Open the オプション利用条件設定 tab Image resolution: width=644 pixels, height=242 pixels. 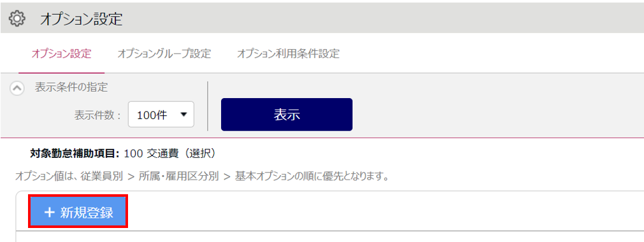(288, 54)
